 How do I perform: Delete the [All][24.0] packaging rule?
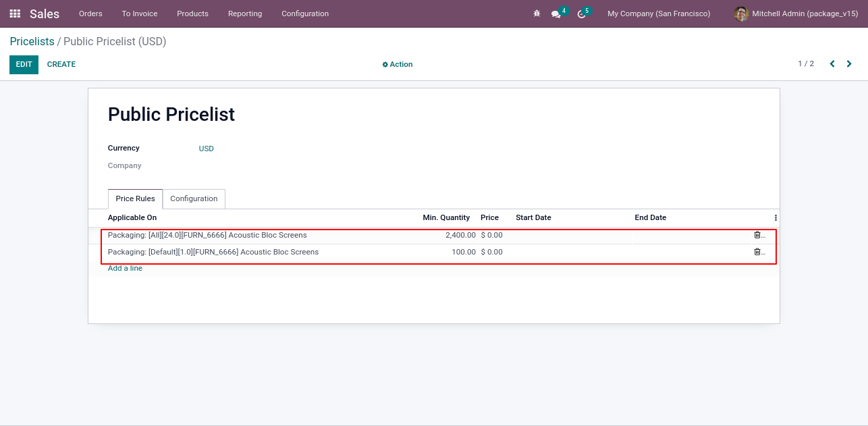[x=757, y=235]
